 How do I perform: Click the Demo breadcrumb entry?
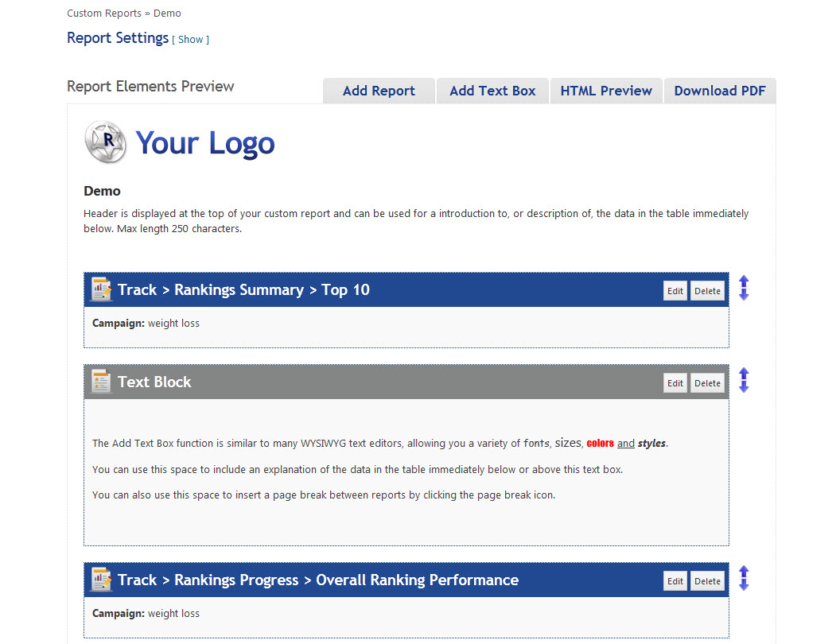tap(167, 13)
